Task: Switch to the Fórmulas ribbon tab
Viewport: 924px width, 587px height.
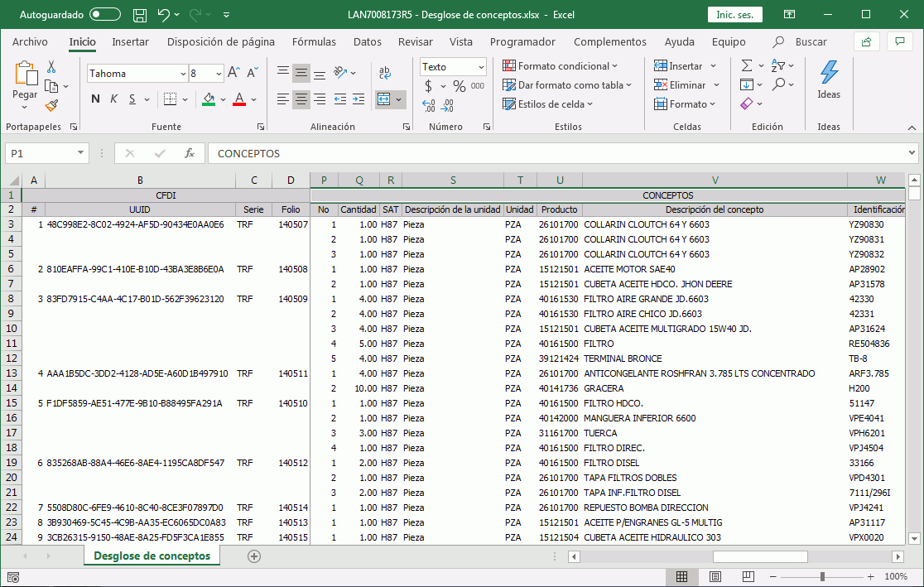Action: point(314,41)
